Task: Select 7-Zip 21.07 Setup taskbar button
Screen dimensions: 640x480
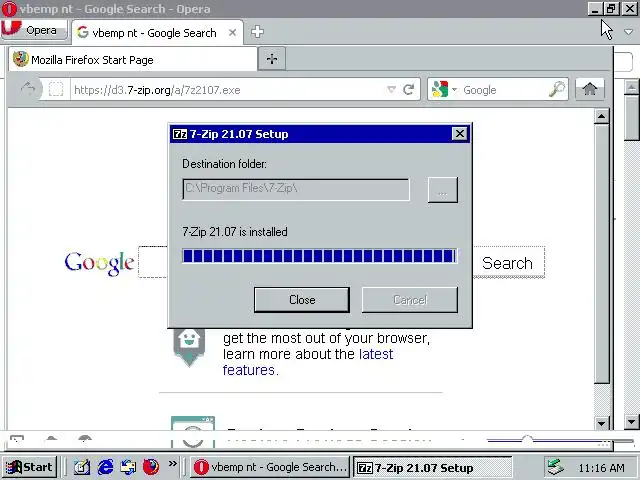Action: coord(433,467)
